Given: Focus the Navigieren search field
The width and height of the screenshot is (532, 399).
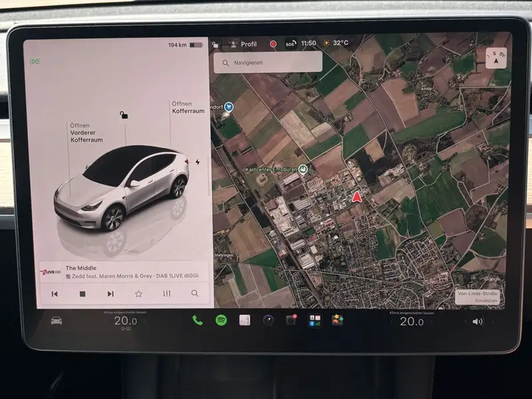Looking at the screenshot, I should tap(268, 63).
